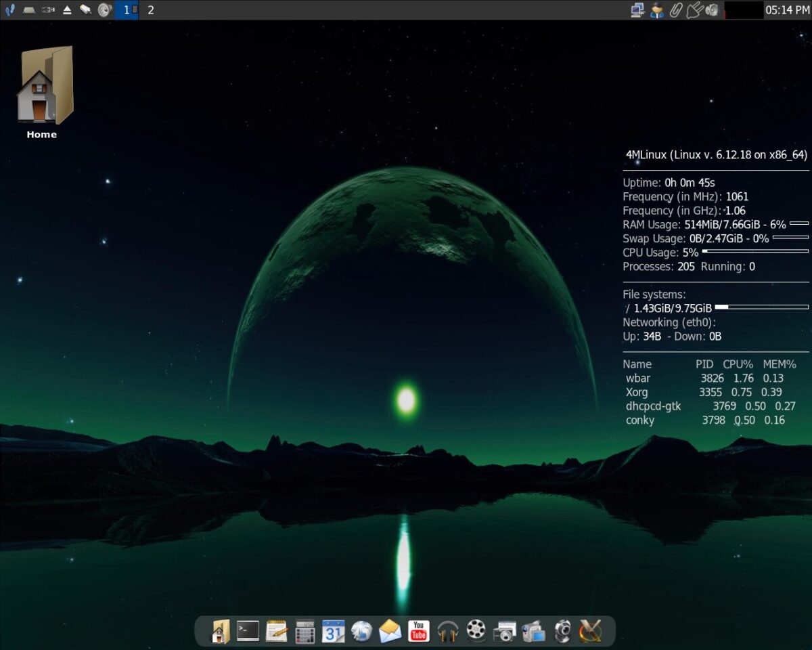This screenshot has width=812, height=650.
Task: Click the footprints menu icon top-left
Action: pos(9,10)
